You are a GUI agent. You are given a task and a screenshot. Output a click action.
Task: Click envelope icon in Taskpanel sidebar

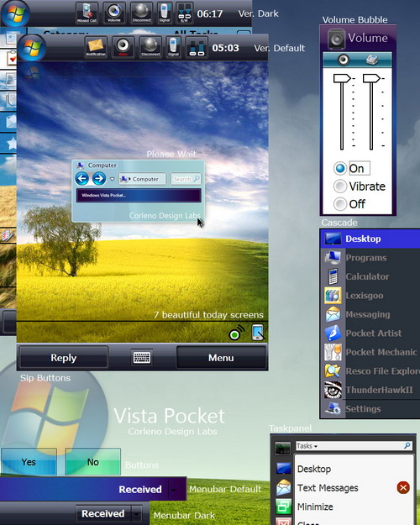(283, 487)
